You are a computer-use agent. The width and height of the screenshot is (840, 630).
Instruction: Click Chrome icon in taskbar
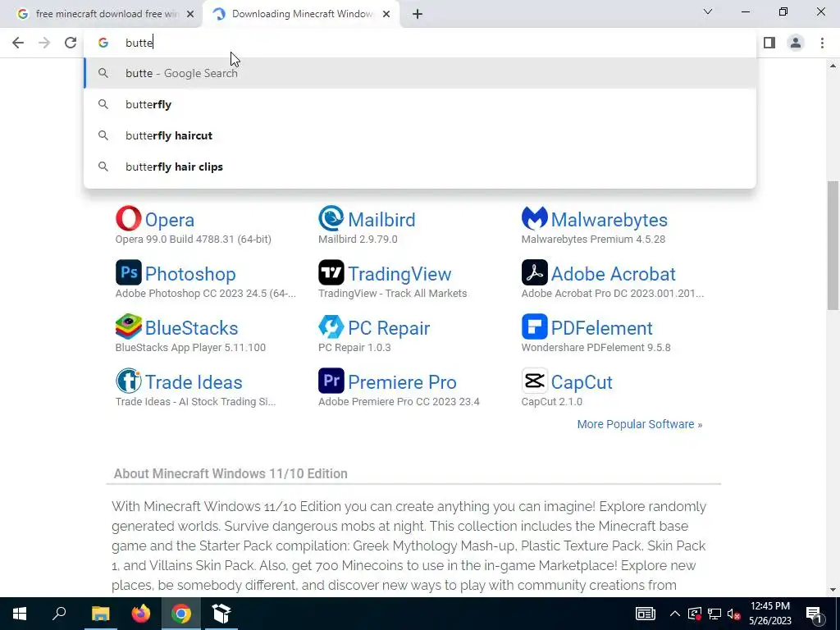click(181, 614)
